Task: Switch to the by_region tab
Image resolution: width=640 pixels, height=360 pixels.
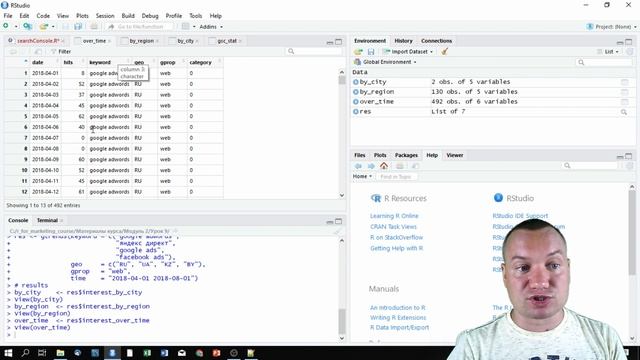Action: coord(142,41)
